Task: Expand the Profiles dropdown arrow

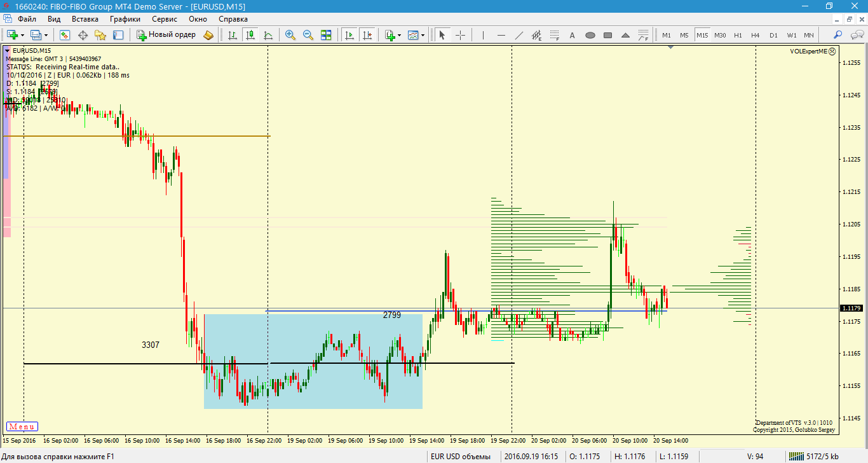Action: 46,35
